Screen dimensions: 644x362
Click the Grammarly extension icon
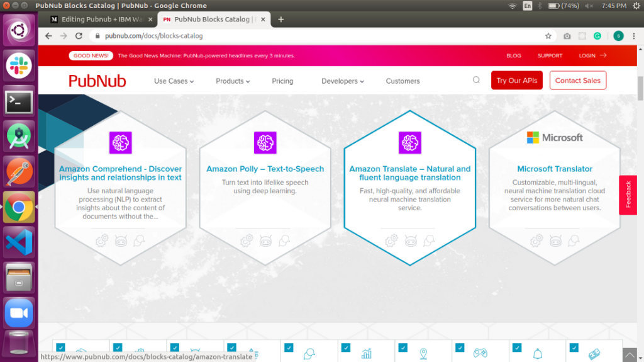tap(597, 36)
